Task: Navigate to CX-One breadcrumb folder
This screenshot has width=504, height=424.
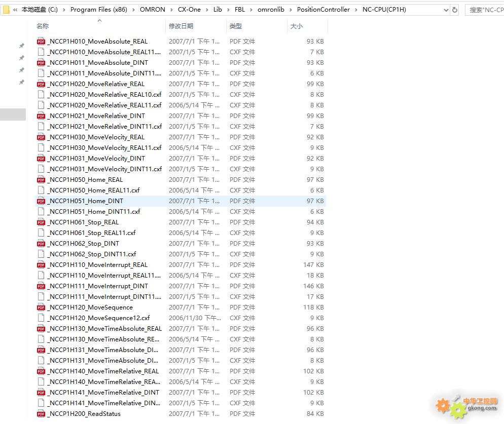Action: 189,10
